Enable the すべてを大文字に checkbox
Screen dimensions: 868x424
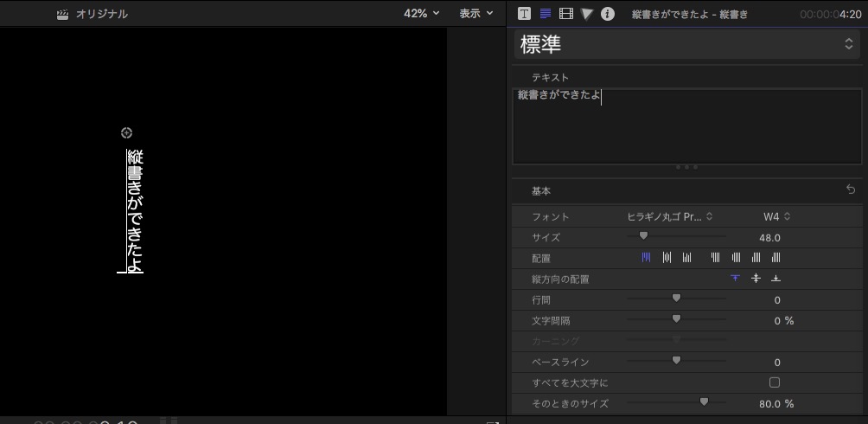pos(775,382)
